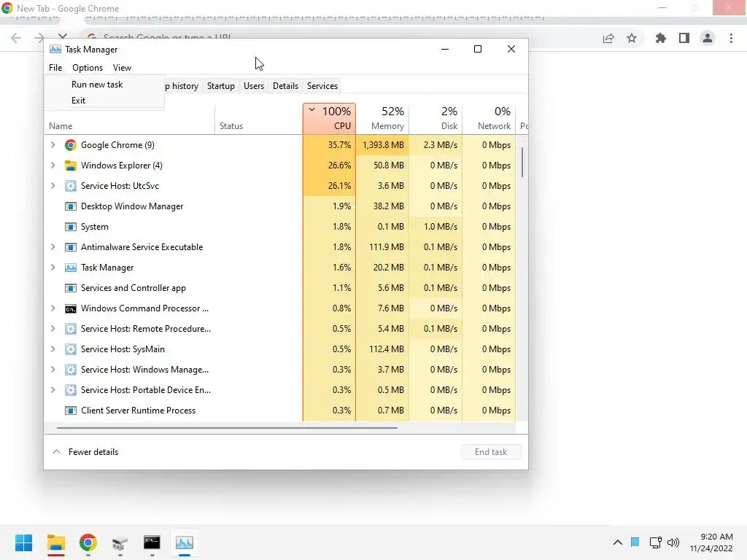Select Exit in the File menu
The height and width of the screenshot is (560, 747).
pos(79,101)
